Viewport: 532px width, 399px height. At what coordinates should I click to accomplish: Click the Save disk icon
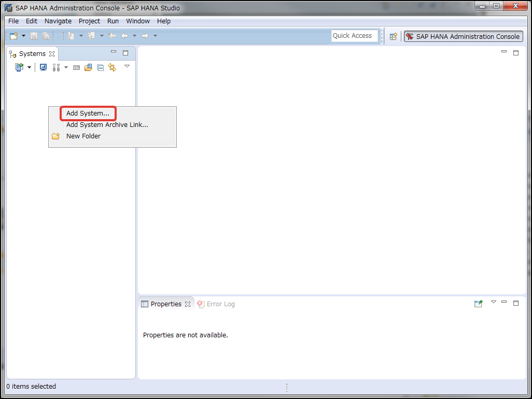[x=34, y=36]
